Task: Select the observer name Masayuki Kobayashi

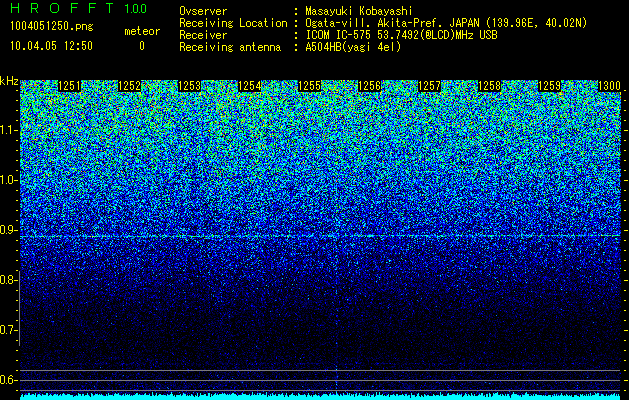Action: coord(359,11)
